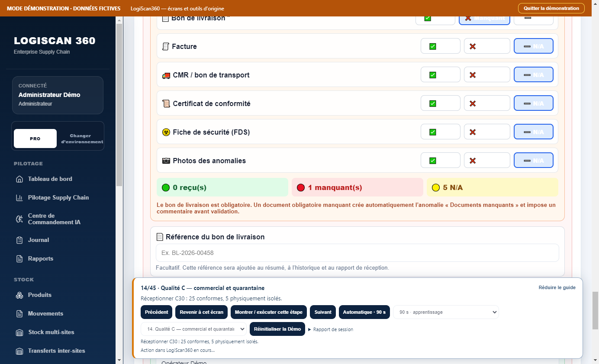Set Fiche de sécurité (FDS) to N/A

534,132
